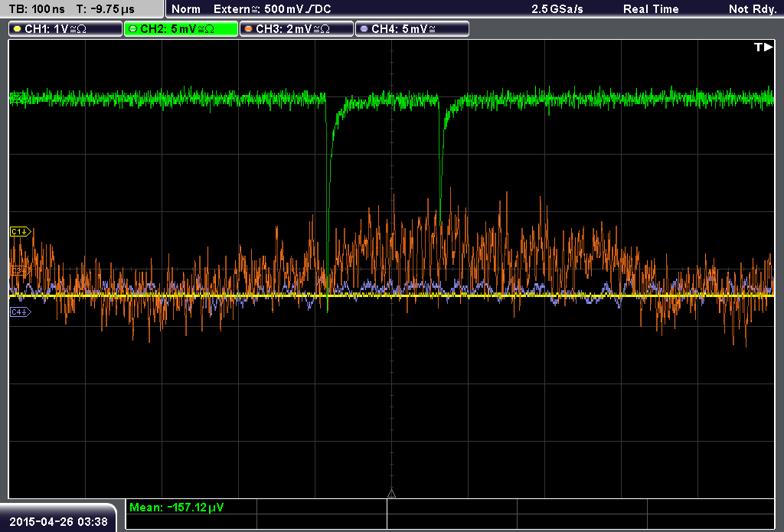This screenshot has height=532, width=784.
Task: Click the 2.5 GSa/s sample rate readout
Action: [557, 9]
